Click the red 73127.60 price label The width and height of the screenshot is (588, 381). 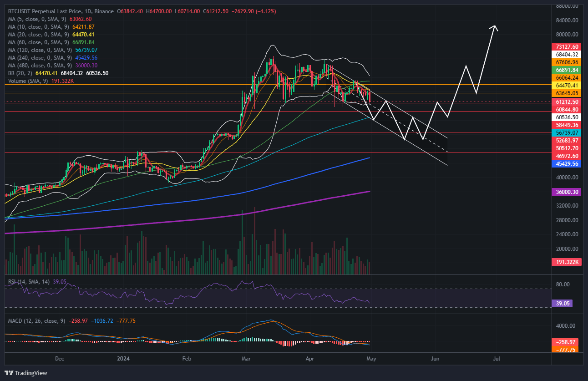(x=567, y=46)
